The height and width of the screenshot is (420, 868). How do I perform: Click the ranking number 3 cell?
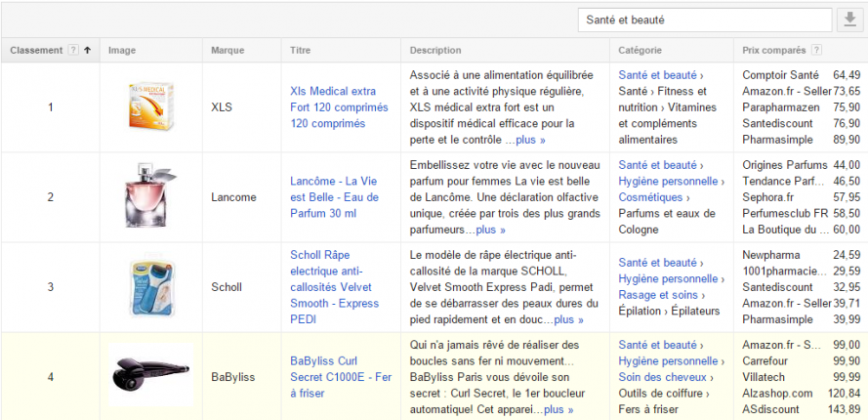pos(51,287)
